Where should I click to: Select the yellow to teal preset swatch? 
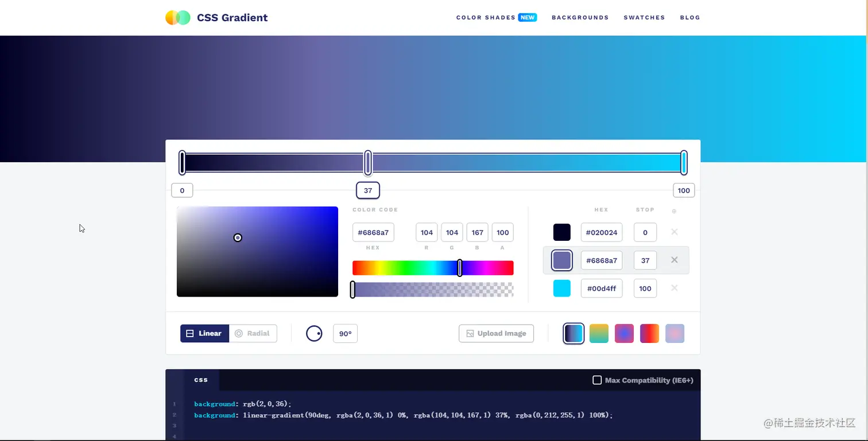pyautogui.click(x=599, y=334)
